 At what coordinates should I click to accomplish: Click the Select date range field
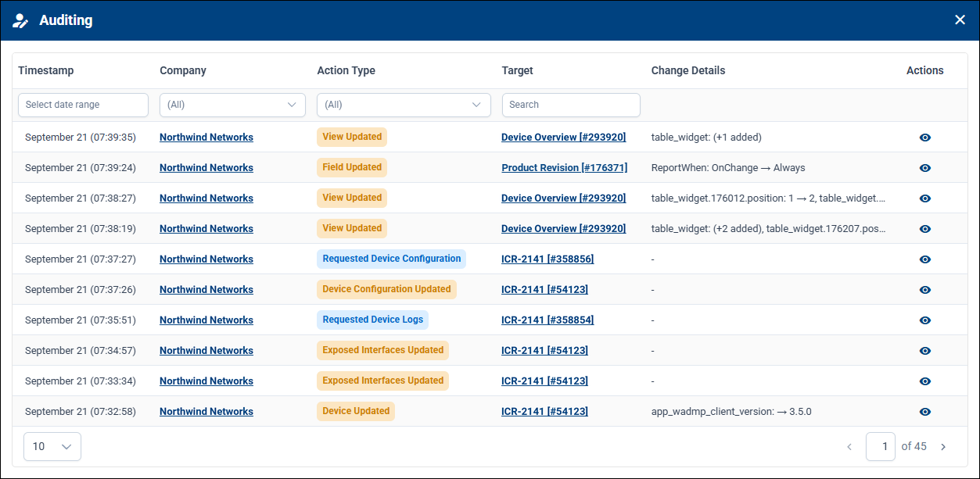tap(83, 105)
